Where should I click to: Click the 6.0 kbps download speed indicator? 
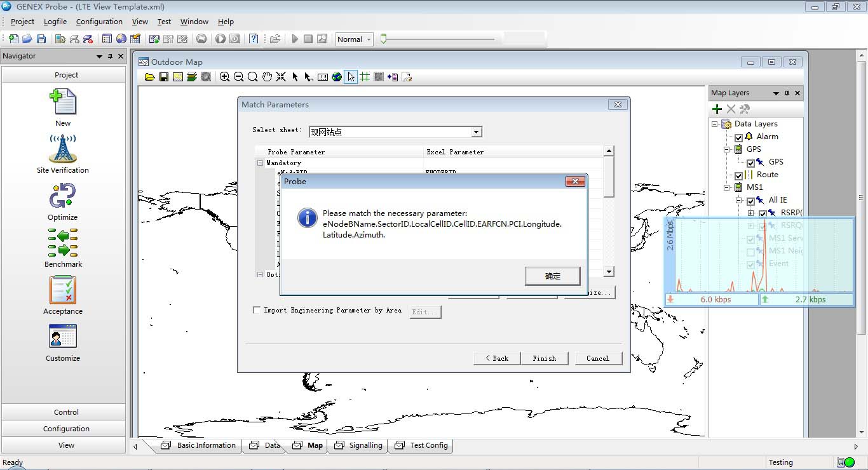pos(712,299)
